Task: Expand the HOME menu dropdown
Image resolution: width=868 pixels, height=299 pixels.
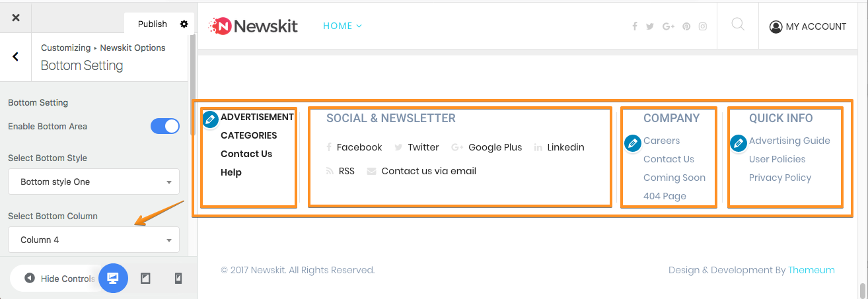Action: tap(342, 26)
